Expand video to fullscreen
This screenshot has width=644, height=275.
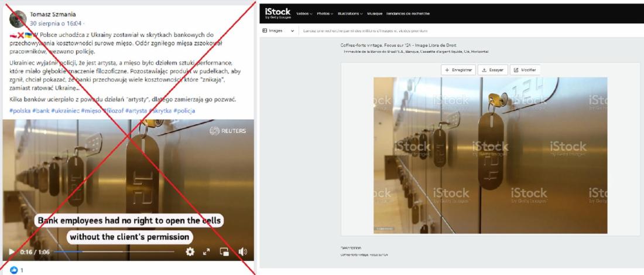pos(207,252)
